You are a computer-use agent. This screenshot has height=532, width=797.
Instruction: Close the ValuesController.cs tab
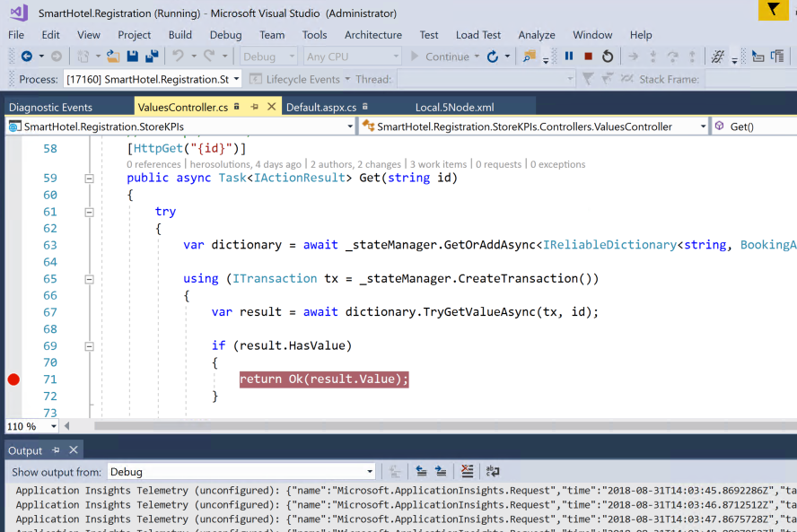[x=271, y=107]
